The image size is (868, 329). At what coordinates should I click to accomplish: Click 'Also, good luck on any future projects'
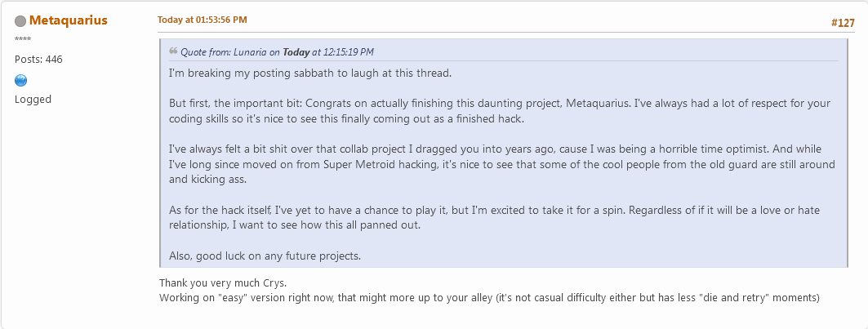pos(265,256)
